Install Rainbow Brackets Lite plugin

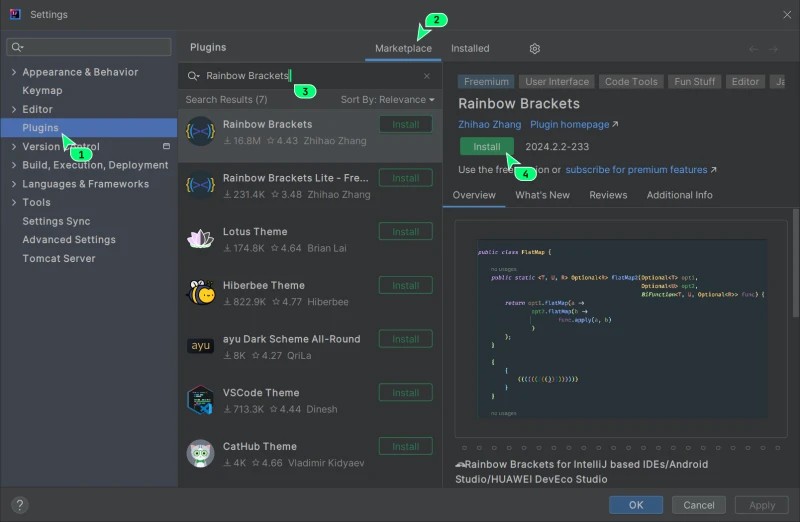click(x=406, y=178)
